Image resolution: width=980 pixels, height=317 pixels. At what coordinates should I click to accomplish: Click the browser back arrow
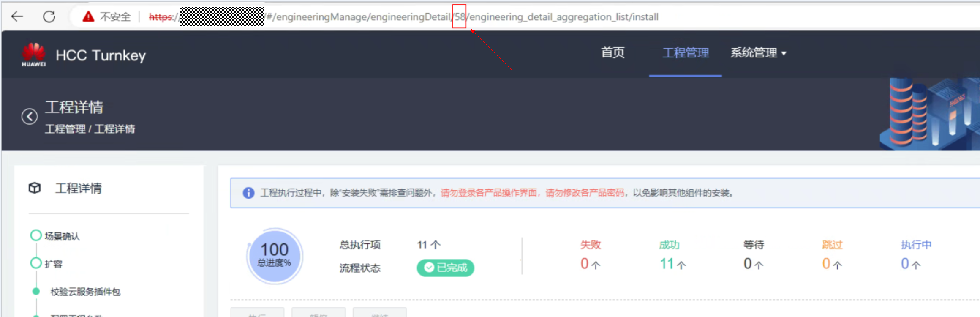click(17, 16)
